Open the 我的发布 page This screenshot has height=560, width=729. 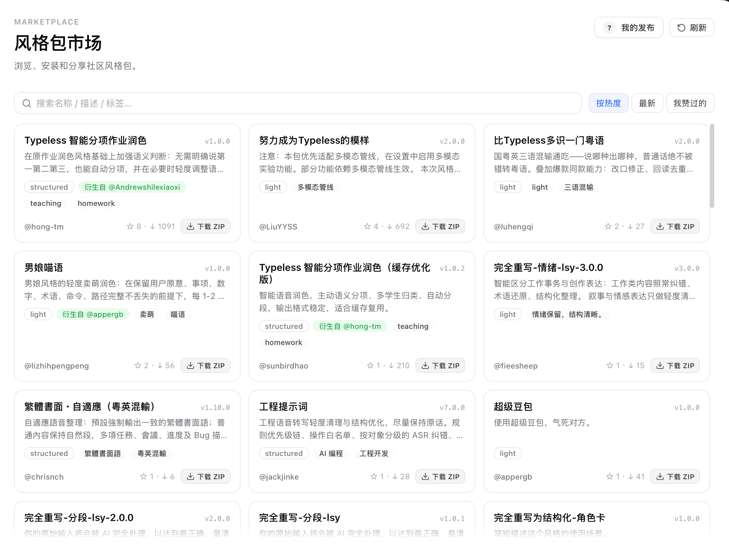629,28
